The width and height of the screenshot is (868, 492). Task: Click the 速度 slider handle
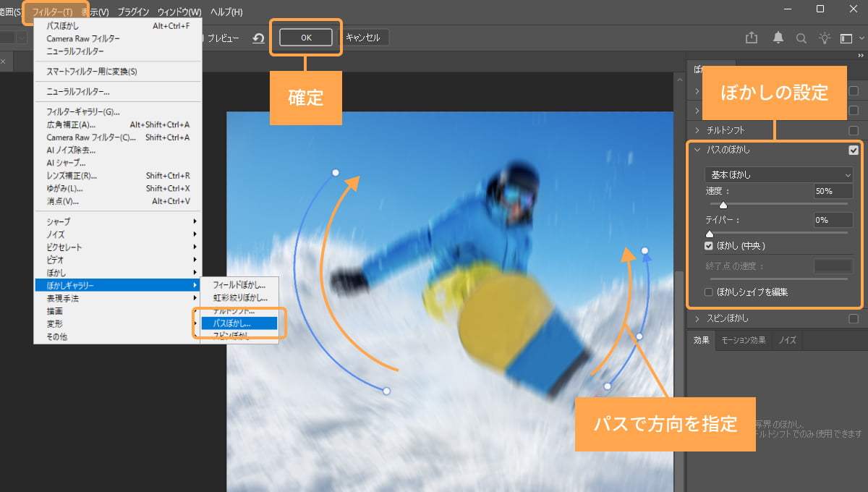pos(723,205)
